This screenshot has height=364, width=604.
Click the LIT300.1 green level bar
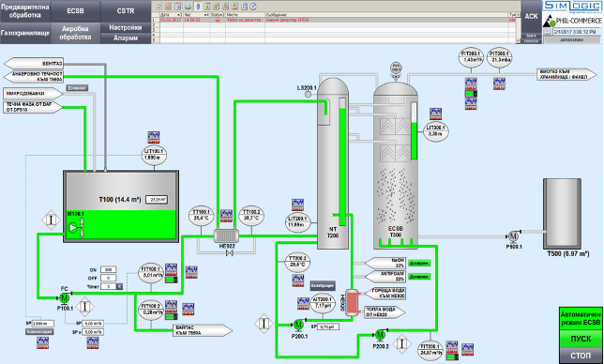tap(414, 141)
